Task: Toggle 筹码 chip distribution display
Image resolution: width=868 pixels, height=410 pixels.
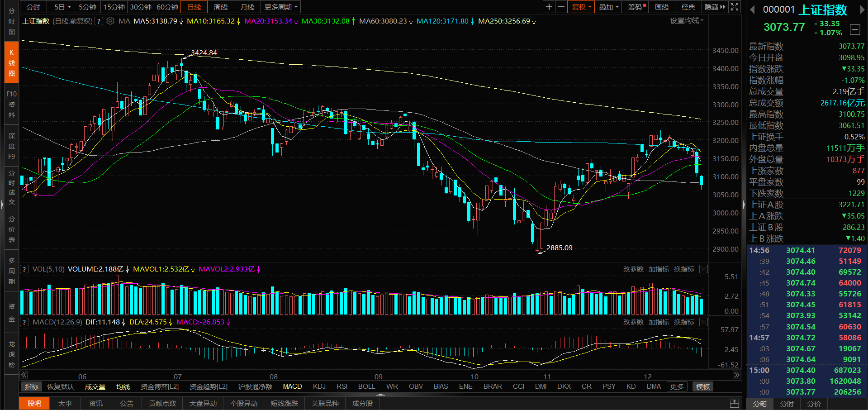Action: pos(636,7)
